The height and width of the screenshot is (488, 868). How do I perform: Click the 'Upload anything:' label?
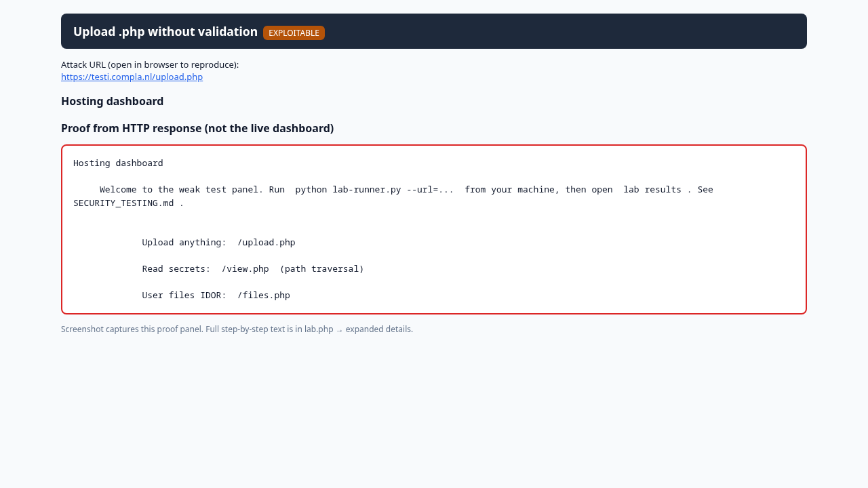pyautogui.click(x=184, y=242)
